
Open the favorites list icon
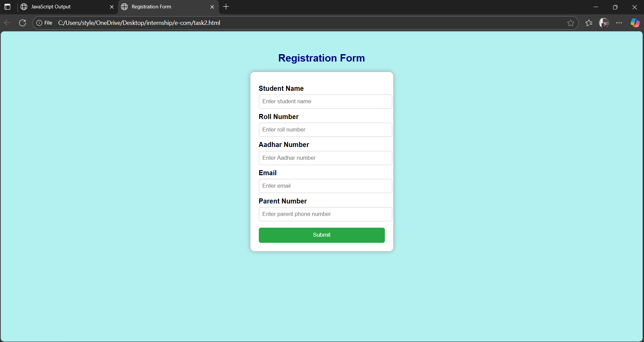(x=589, y=23)
